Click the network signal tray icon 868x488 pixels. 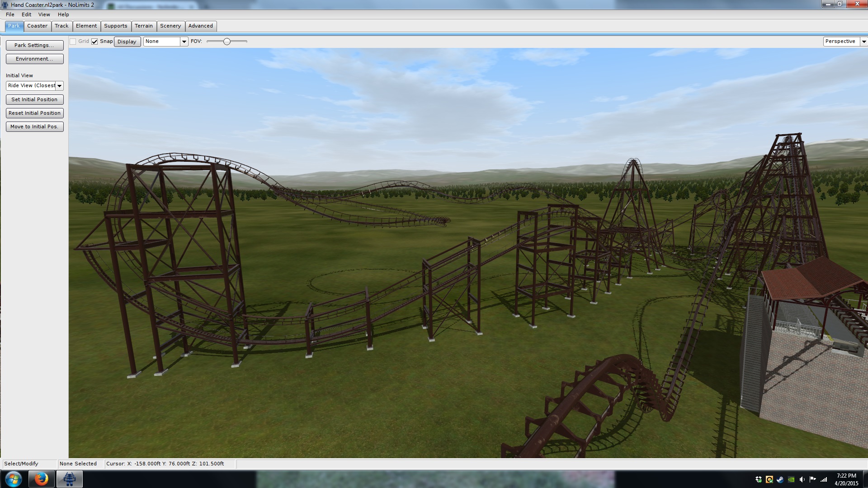coord(824,479)
